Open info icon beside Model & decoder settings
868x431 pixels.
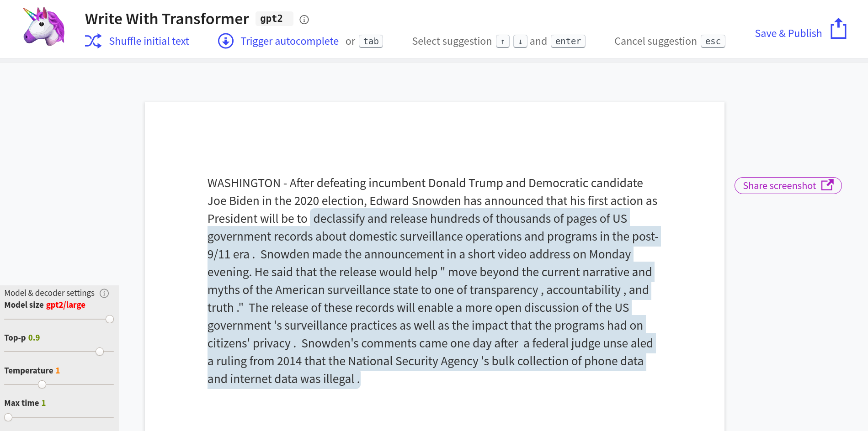[104, 293]
